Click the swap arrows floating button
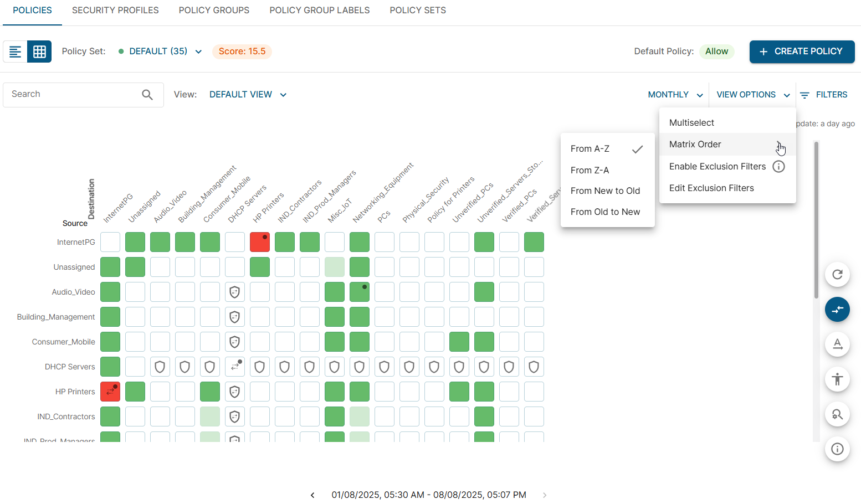The width and height of the screenshot is (861, 504). click(837, 310)
